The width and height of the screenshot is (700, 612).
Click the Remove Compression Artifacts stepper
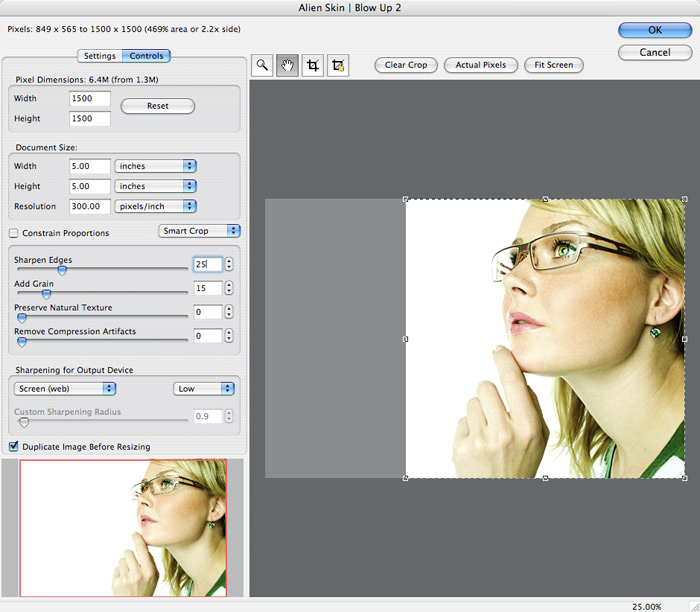coord(229,336)
